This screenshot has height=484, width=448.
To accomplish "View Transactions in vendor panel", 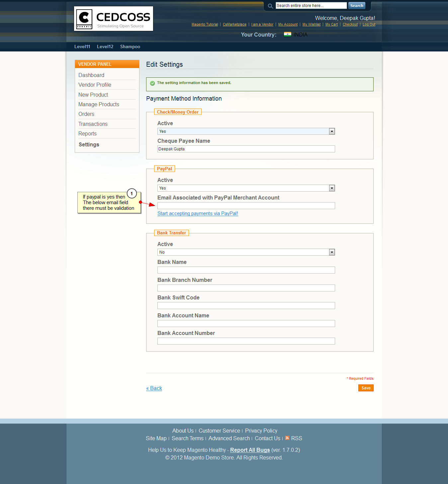I will coord(93,124).
